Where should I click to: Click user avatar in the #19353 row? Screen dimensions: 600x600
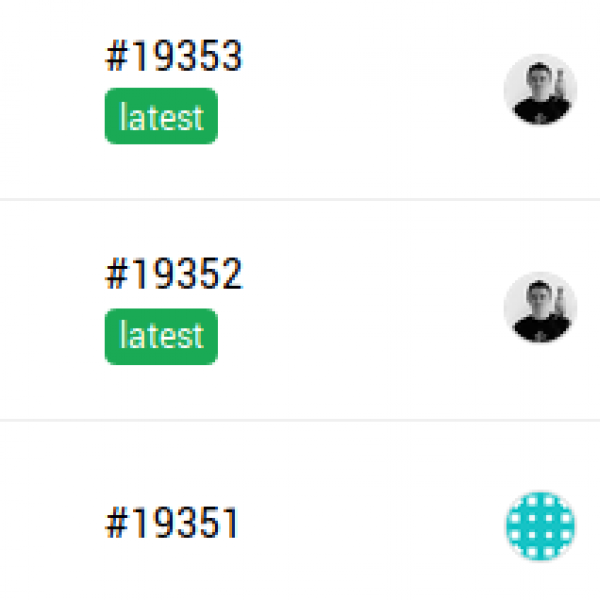point(540,90)
